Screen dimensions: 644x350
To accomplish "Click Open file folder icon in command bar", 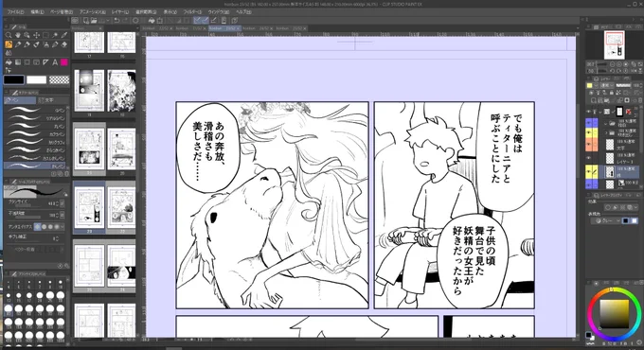I will 94,20.
